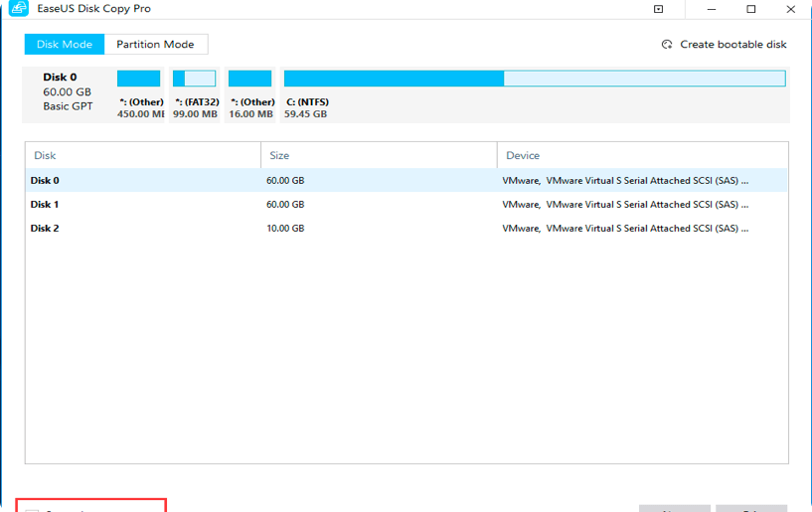Minimize the EaseUS Disk Copy window
The height and width of the screenshot is (512, 812).
(712, 9)
